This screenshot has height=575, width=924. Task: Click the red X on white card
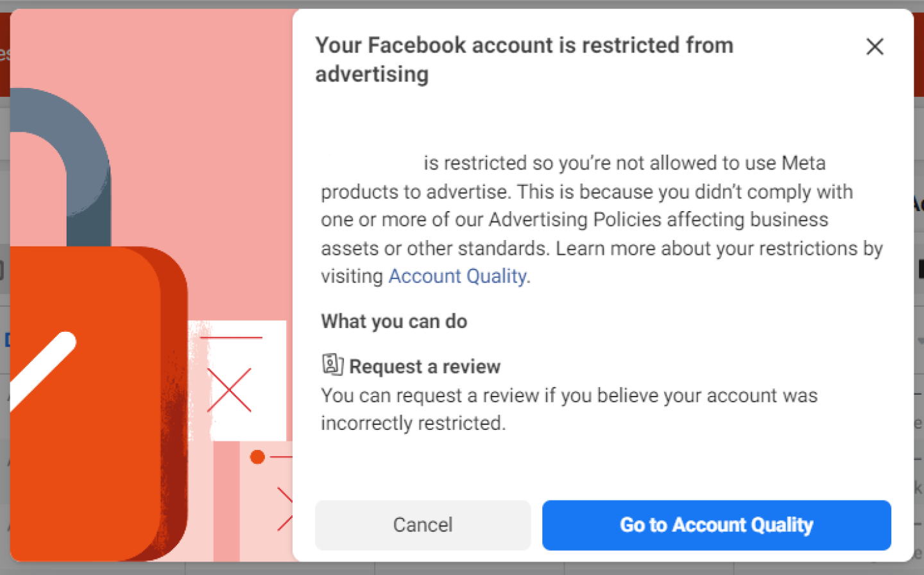pos(229,390)
